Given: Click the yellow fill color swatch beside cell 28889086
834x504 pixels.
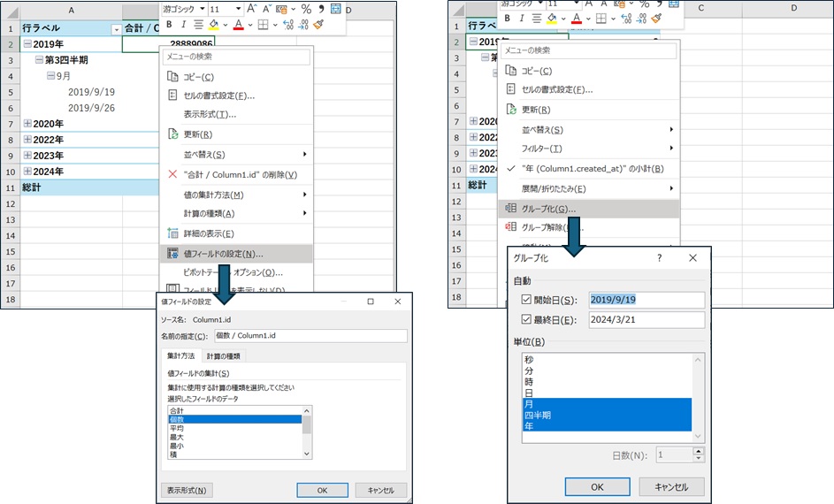Looking at the screenshot, I should (213, 25).
